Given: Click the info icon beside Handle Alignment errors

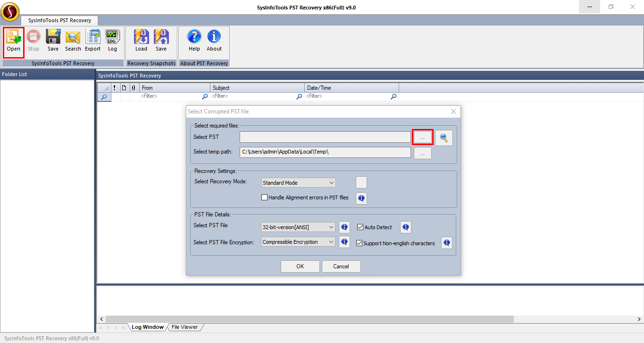Looking at the screenshot, I should coord(361,198).
